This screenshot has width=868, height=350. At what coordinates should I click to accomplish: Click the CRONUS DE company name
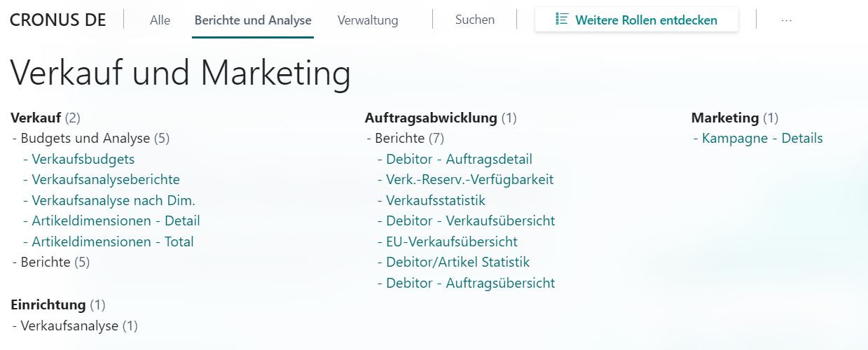[x=58, y=20]
